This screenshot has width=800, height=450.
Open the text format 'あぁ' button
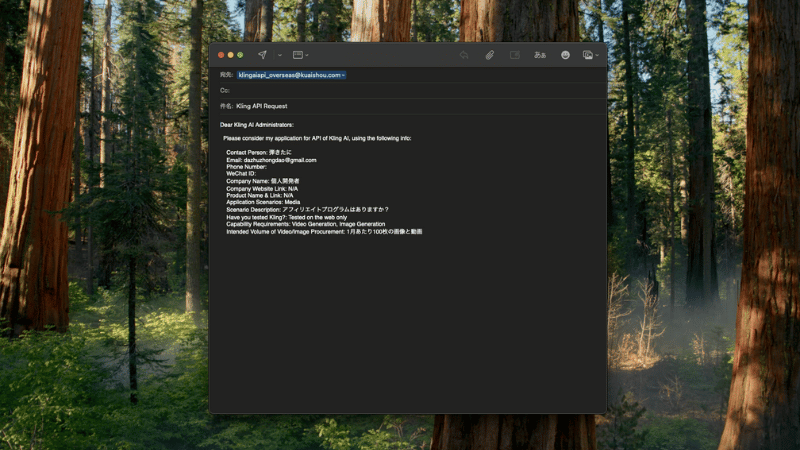point(540,55)
